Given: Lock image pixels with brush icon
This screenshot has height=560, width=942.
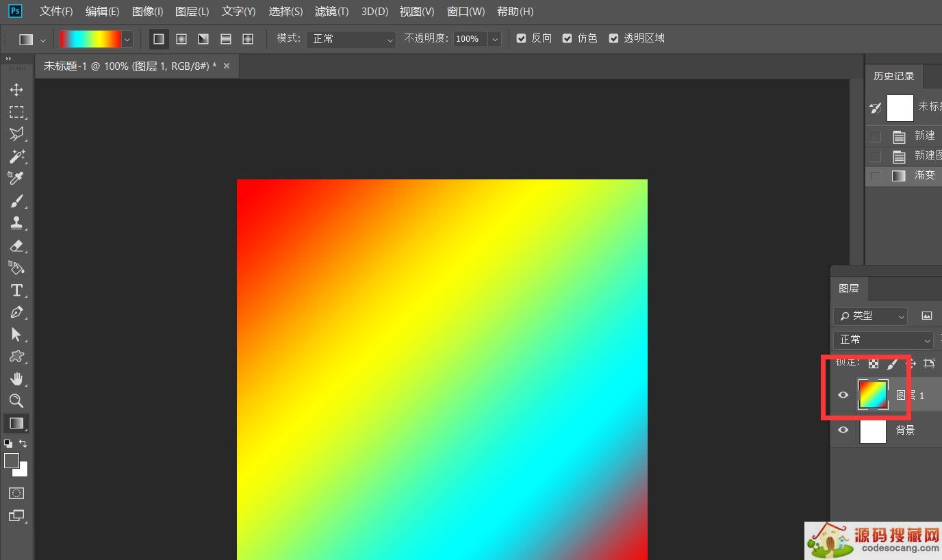Looking at the screenshot, I should [892, 363].
